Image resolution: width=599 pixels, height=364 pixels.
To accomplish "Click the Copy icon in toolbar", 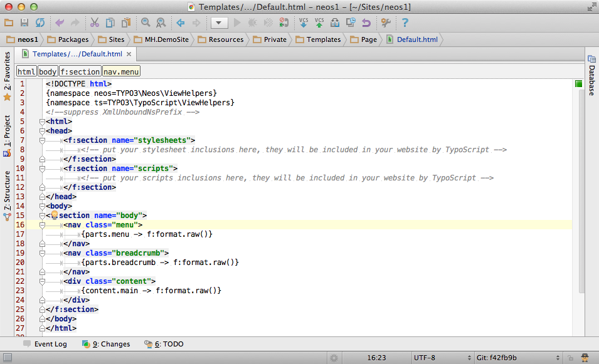I will [110, 23].
